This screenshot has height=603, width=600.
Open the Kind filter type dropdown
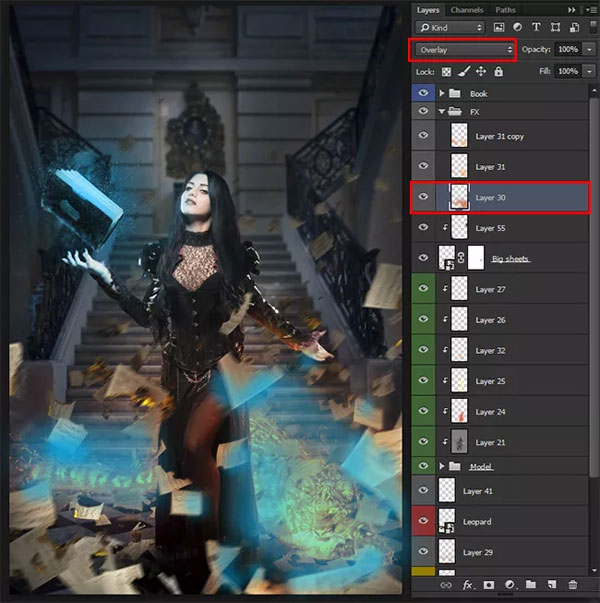pos(451,27)
